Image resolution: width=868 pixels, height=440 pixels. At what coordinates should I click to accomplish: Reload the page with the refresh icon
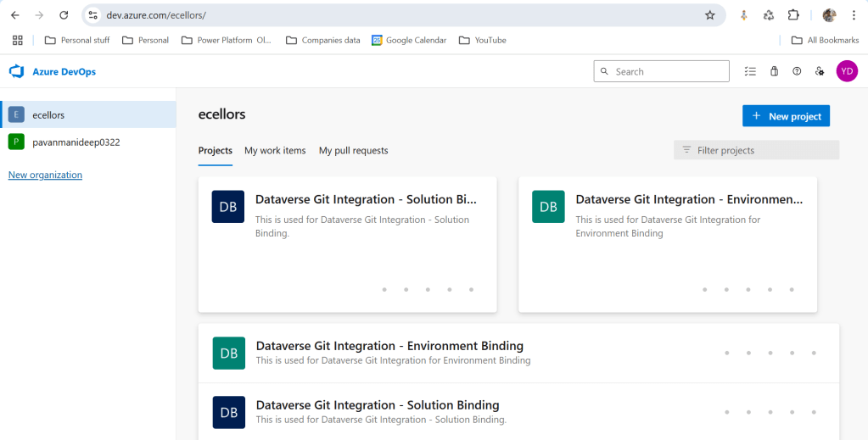64,15
